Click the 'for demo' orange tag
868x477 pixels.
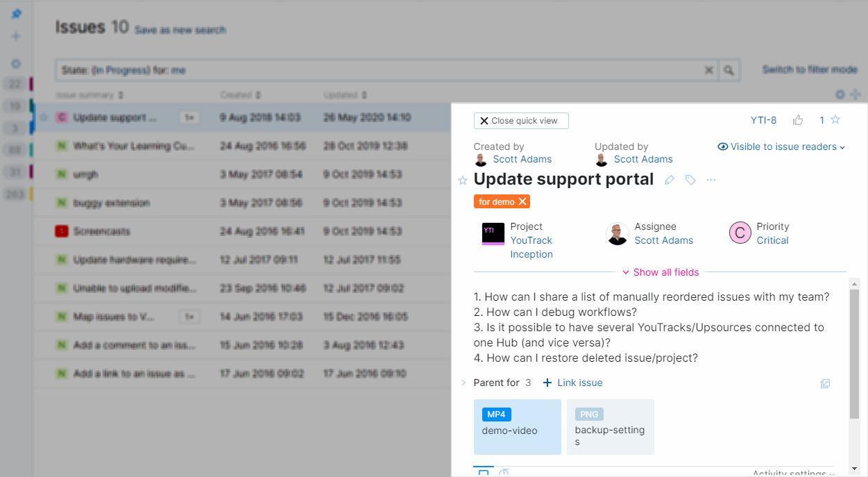click(497, 201)
